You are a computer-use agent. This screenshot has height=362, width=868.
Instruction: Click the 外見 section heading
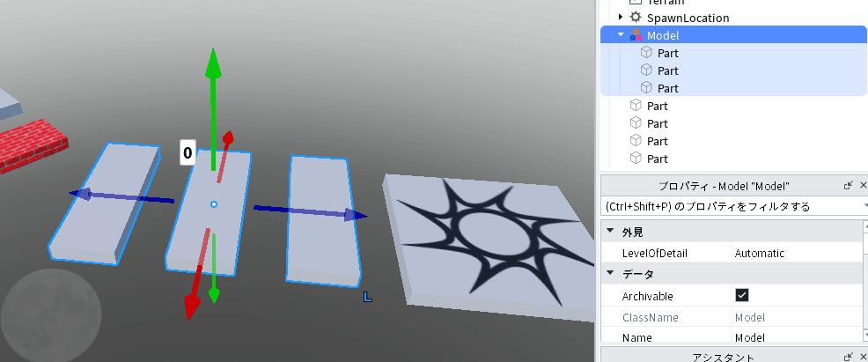click(632, 232)
